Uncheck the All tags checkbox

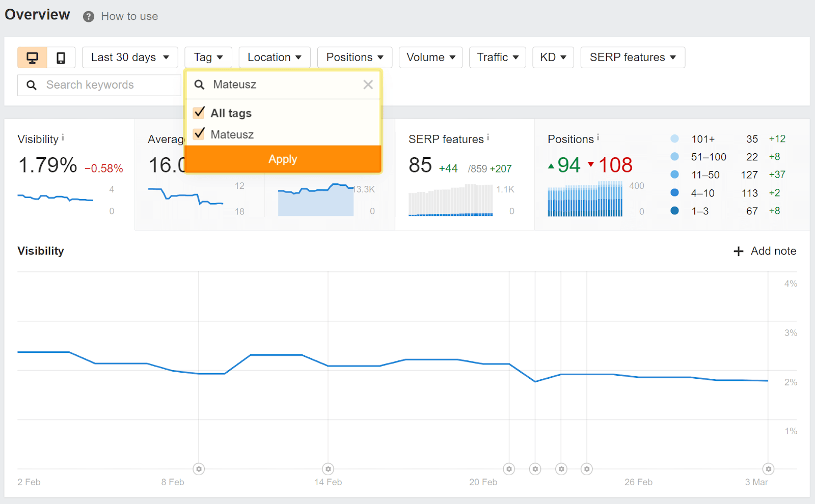coord(199,113)
